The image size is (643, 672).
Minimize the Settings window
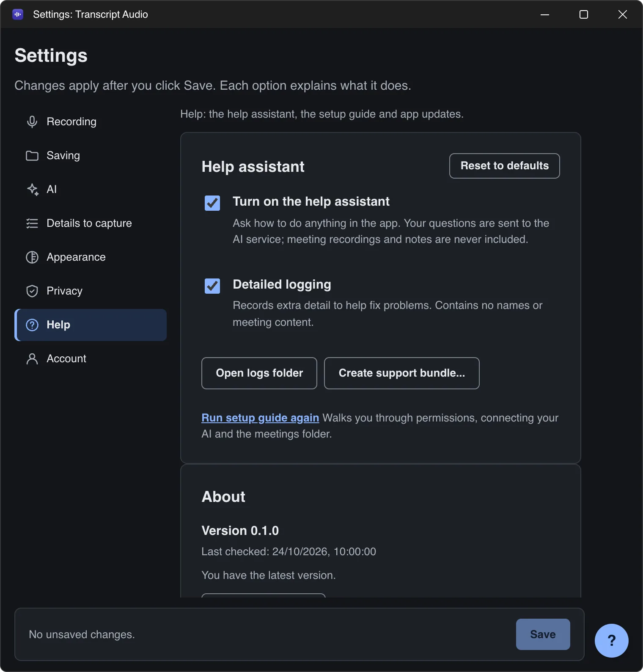pyautogui.click(x=545, y=14)
